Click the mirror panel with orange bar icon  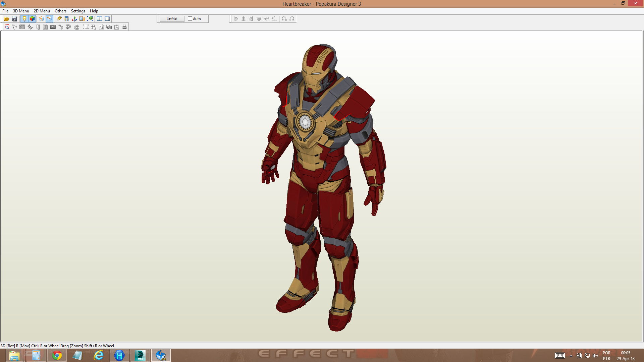coord(82,19)
